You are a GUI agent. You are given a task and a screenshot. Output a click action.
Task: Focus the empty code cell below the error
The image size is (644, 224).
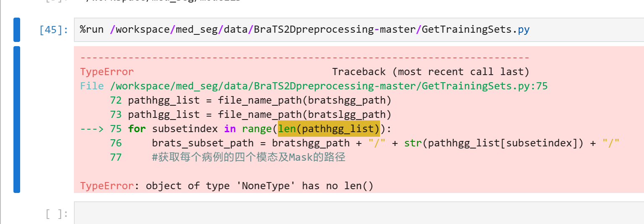(359, 213)
